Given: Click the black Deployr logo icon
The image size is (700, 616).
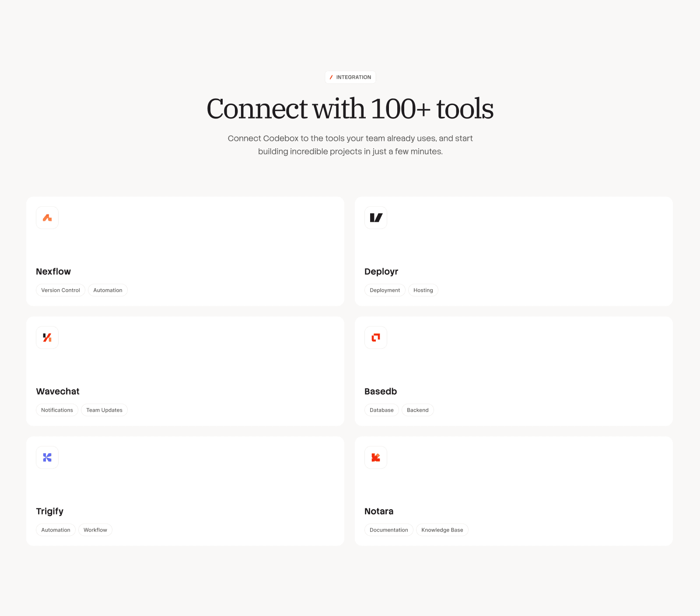Looking at the screenshot, I should 376,217.
